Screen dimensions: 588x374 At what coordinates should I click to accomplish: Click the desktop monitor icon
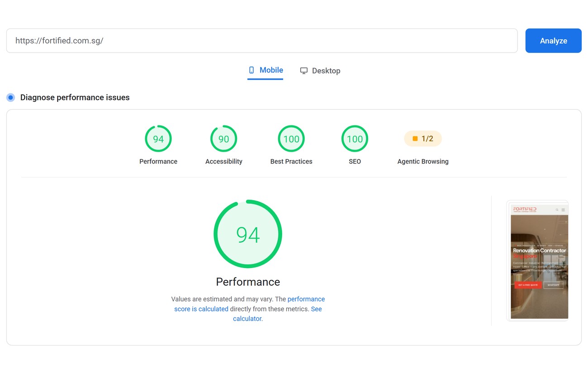pos(304,71)
